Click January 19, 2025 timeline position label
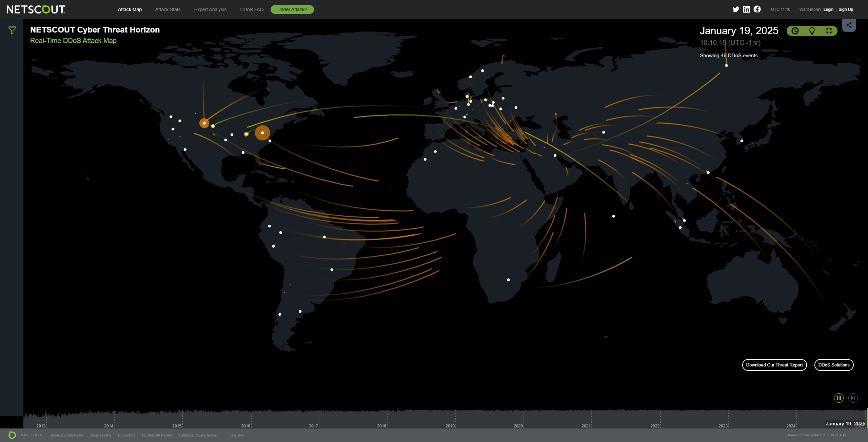The image size is (868, 442). tap(845, 423)
